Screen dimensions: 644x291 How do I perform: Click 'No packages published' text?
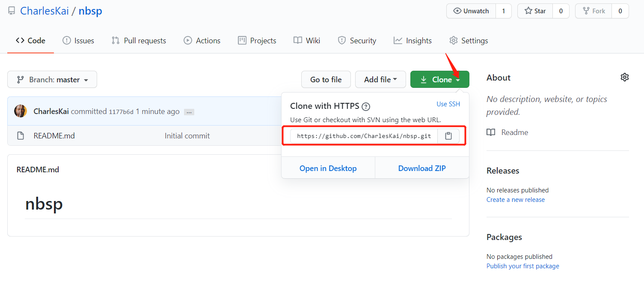(519, 257)
